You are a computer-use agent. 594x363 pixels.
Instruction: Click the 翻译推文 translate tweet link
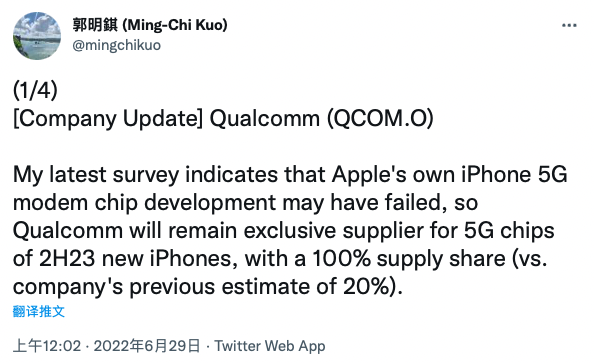click(x=39, y=311)
